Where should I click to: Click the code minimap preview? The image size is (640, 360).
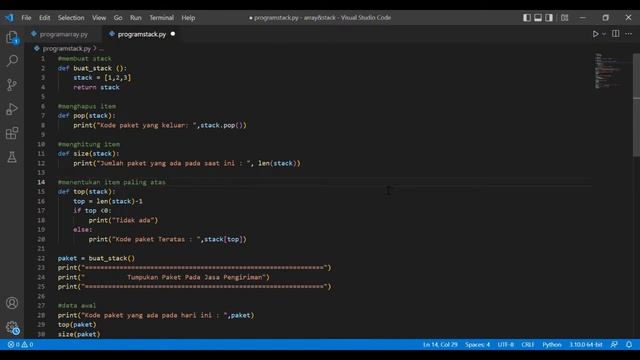pyautogui.click(x=609, y=71)
